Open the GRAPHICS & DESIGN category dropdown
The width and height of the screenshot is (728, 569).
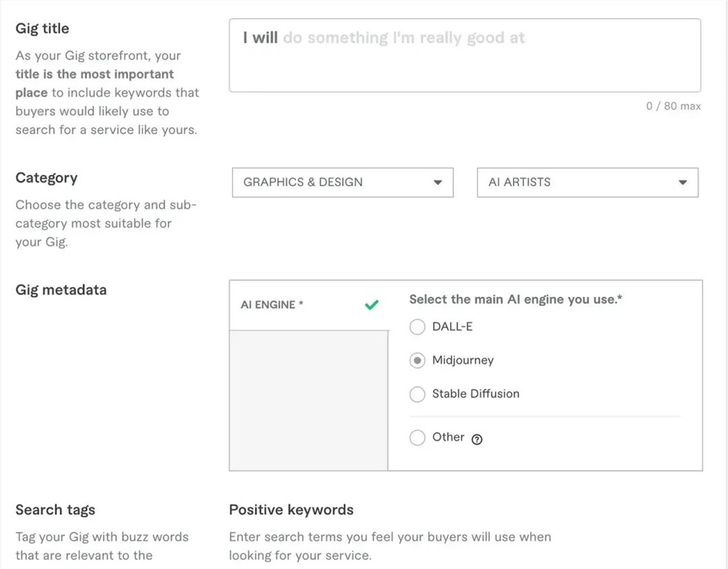[x=342, y=182]
